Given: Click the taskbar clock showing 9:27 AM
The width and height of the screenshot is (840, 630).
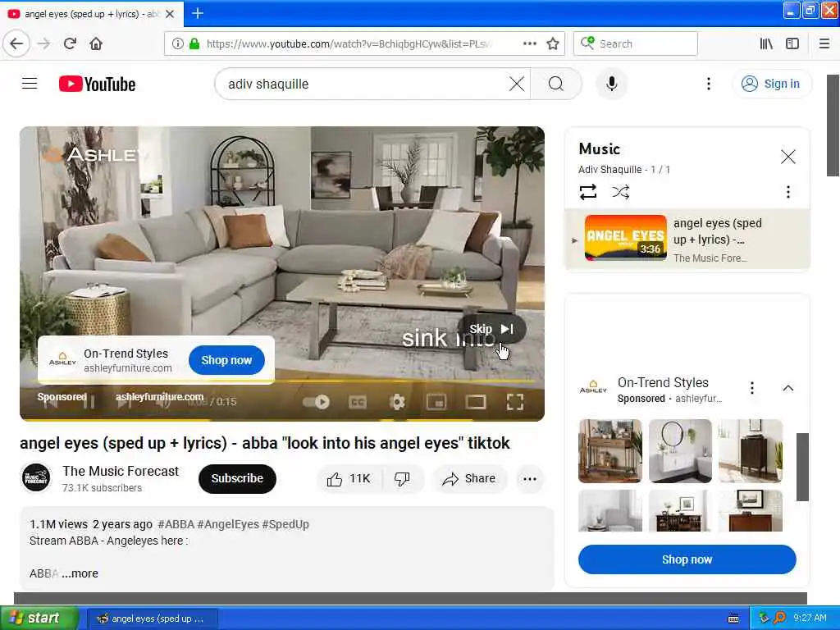Looking at the screenshot, I should pos(810,618).
